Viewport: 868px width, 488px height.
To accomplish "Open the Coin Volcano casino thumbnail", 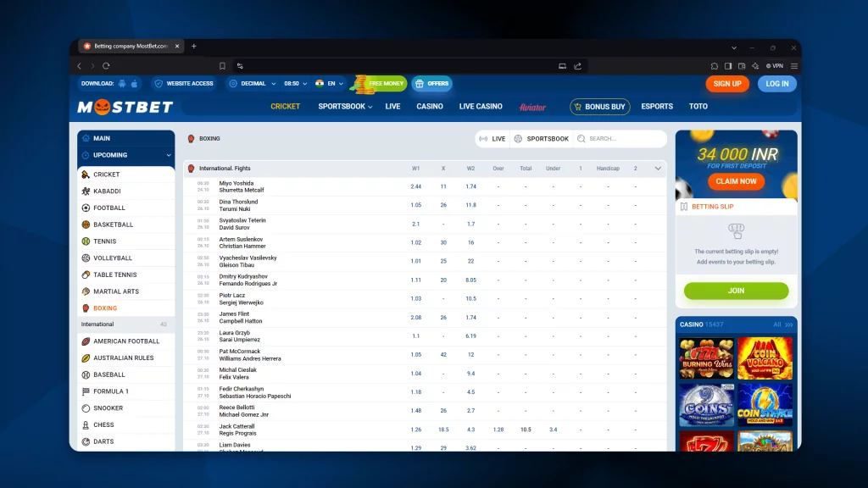I will pos(765,358).
